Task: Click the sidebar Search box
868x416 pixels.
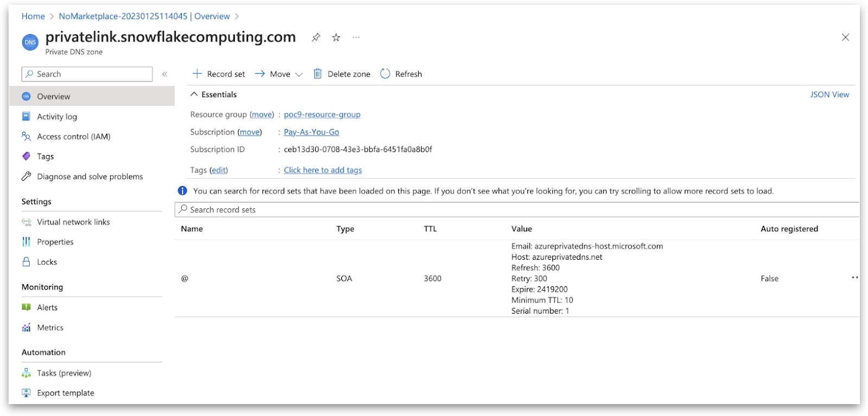Action: [90, 74]
